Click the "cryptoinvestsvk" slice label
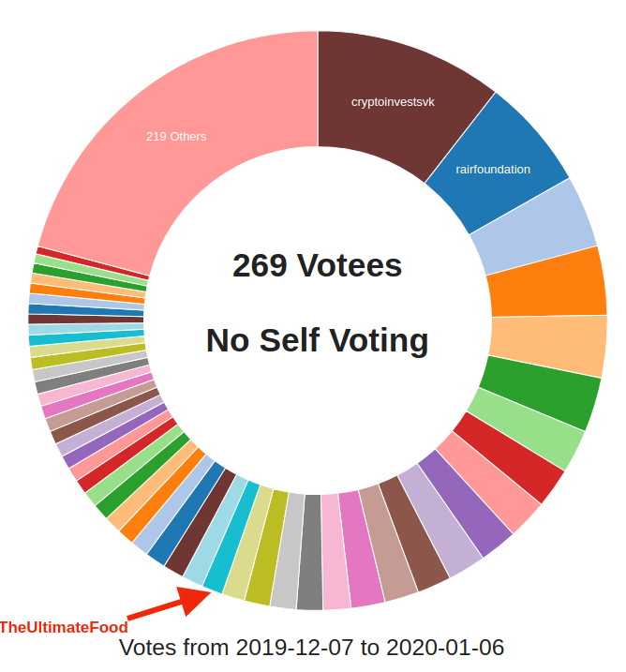626x672 pixels. pyautogui.click(x=393, y=101)
